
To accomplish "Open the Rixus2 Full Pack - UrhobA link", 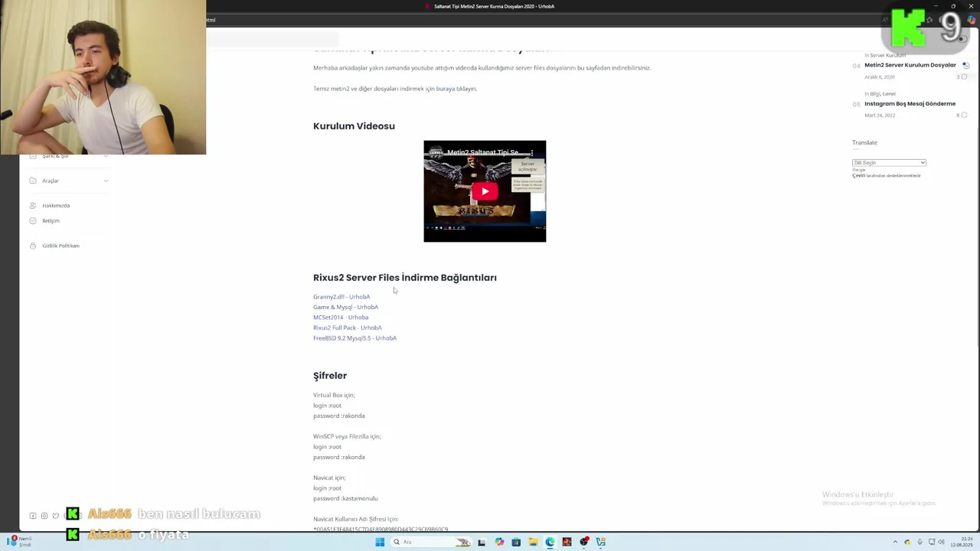I will click(347, 328).
